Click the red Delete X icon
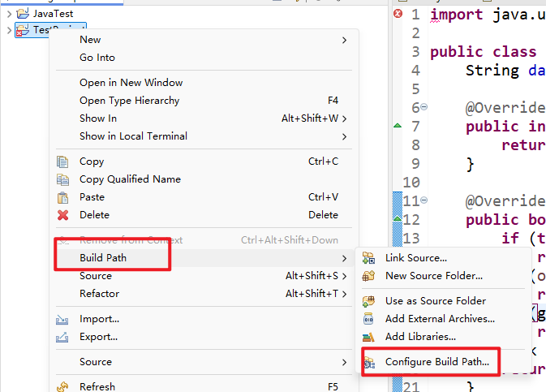This screenshot has height=392, width=546. pyautogui.click(x=62, y=215)
